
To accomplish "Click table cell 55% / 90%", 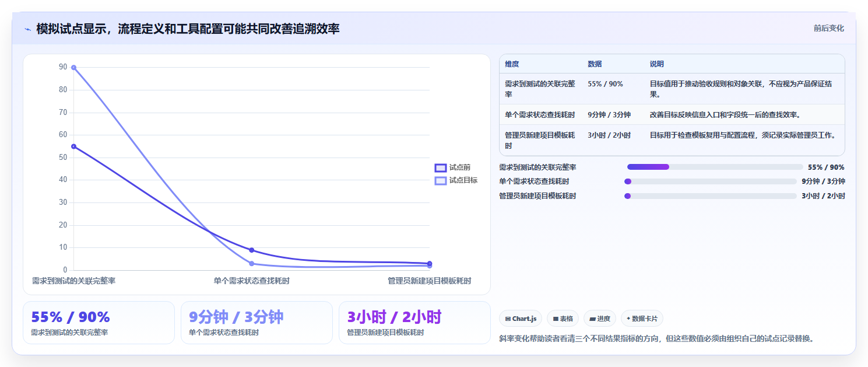I will (605, 84).
